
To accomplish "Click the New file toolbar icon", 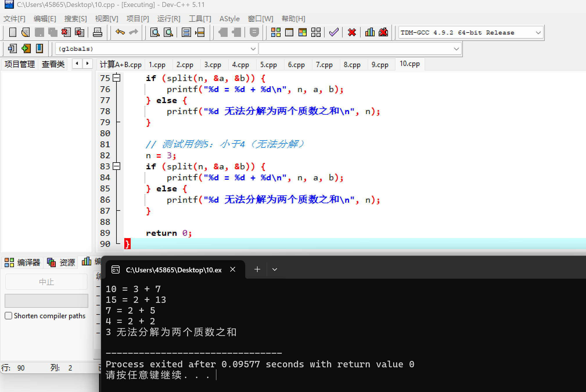I will [x=12, y=32].
